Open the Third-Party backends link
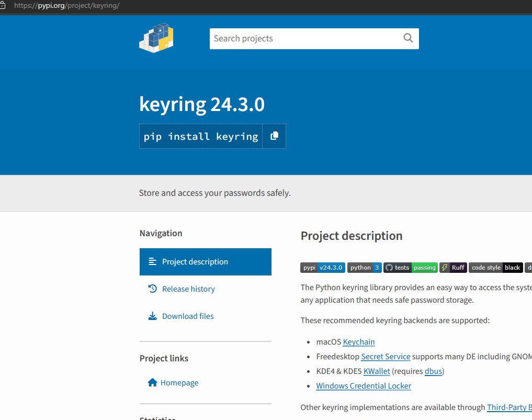532x420 pixels. click(x=510, y=407)
